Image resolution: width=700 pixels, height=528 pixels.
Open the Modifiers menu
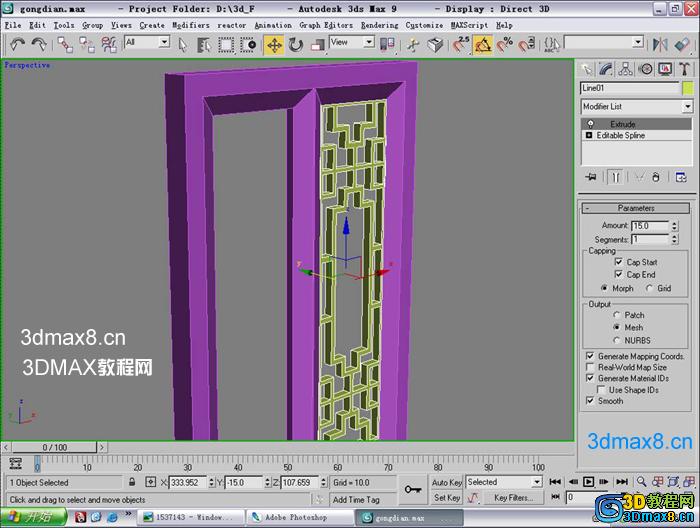(x=191, y=25)
